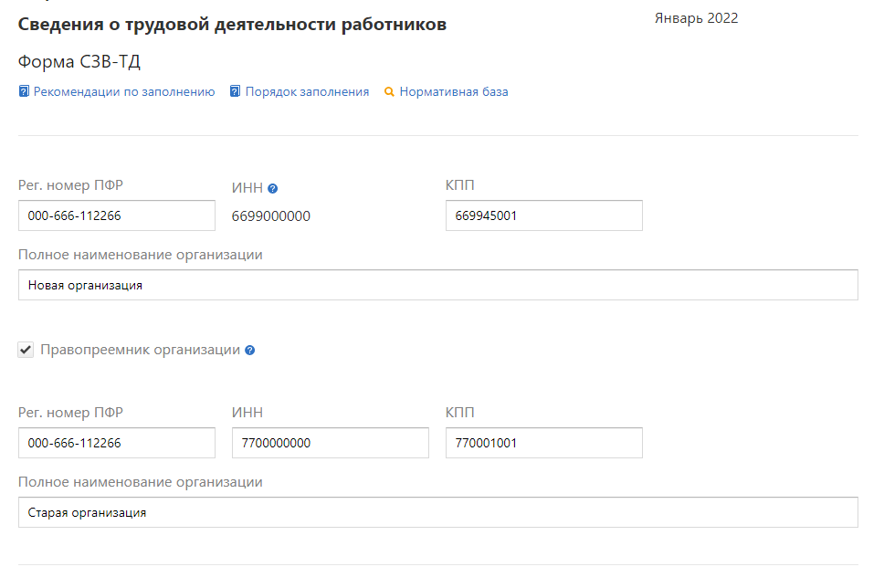Click the book icon beside Порядок заполнения

236,92
